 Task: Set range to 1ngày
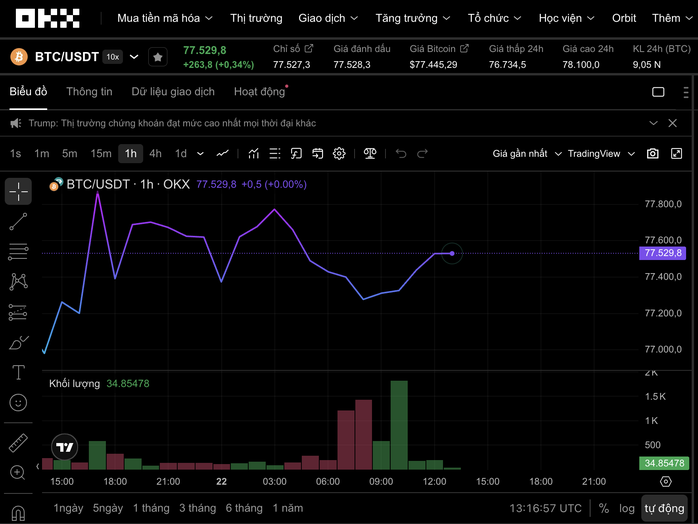pyautogui.click(x=68, y=508)
